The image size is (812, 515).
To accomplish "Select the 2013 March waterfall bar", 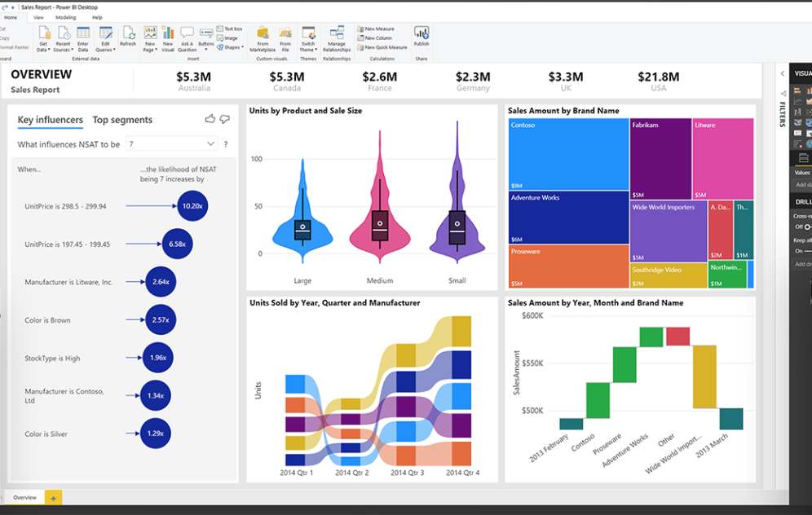I will coord(731,419).
